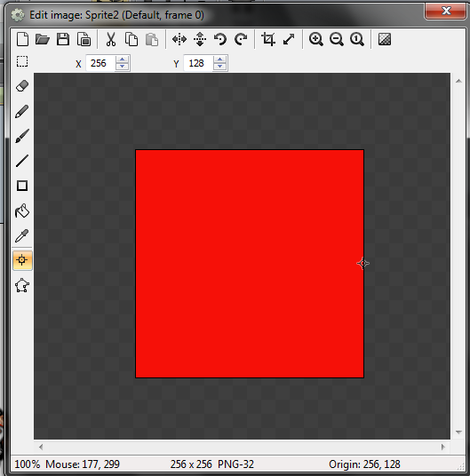Viewport: 470px width, 476px height.
Task: Mirror the image horizontally
Action: (179, 39)
